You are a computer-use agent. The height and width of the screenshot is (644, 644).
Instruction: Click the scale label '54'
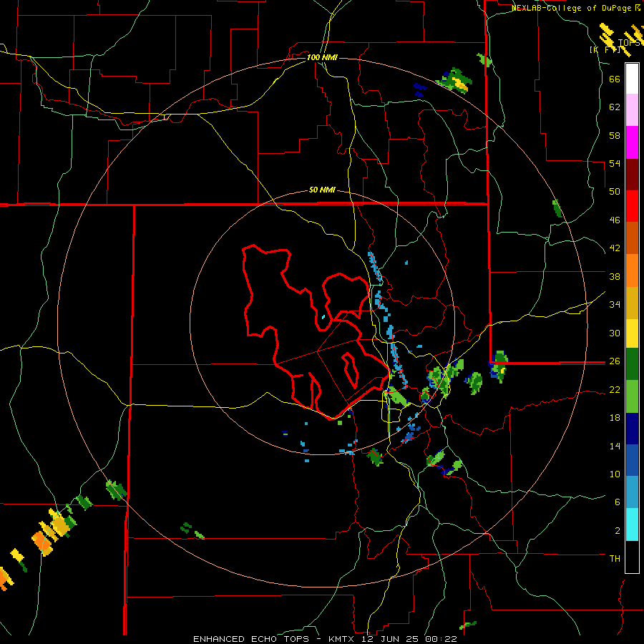(x=615, y=163)
